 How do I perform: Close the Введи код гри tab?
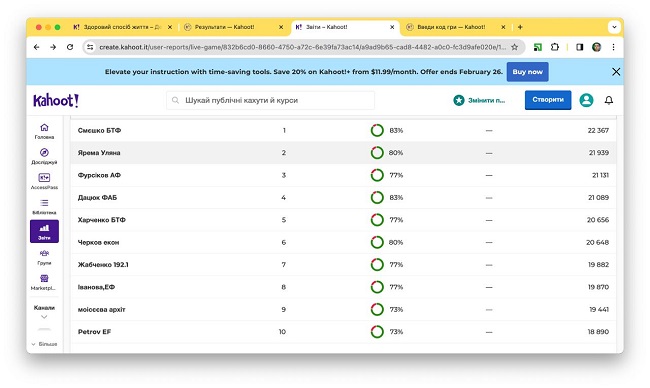pyautogui.click(x=503, y=27)
